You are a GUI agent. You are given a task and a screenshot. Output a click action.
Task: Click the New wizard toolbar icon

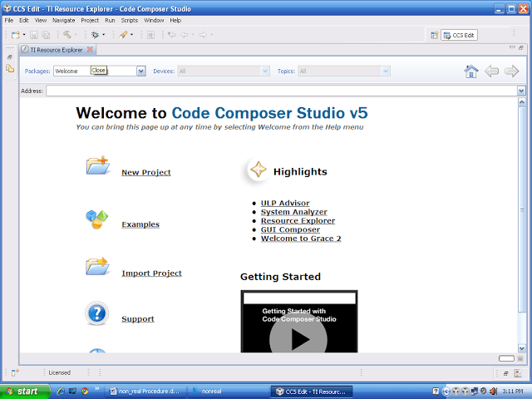tap(16, 35)
